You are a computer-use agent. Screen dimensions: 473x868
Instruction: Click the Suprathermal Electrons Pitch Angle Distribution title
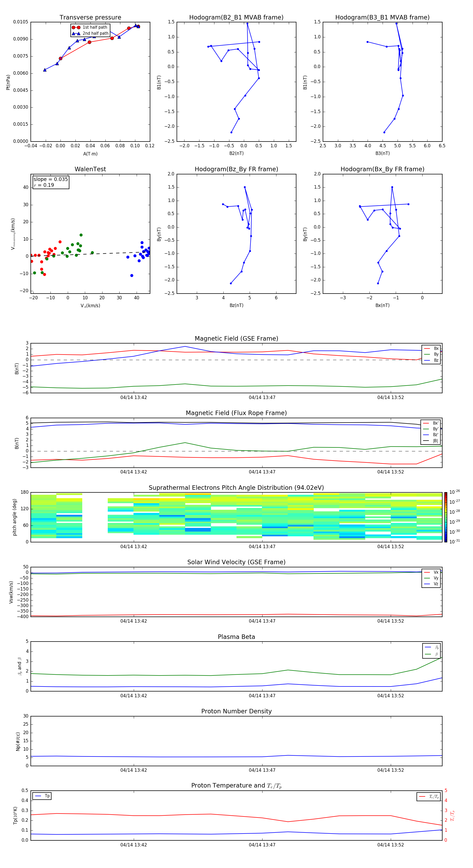pyautogui.click(x=236, y=488)
